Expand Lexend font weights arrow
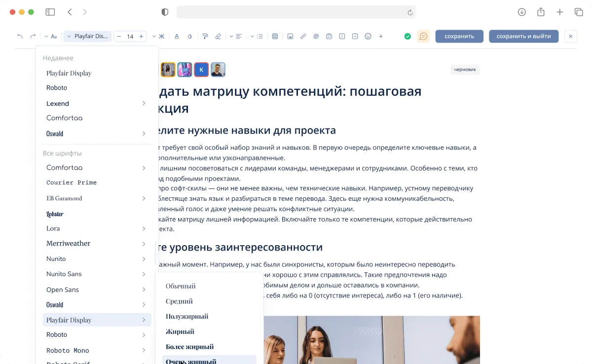The height and width of the screenshot is (364, 592). pyautogui.click(x=144, y=104)
